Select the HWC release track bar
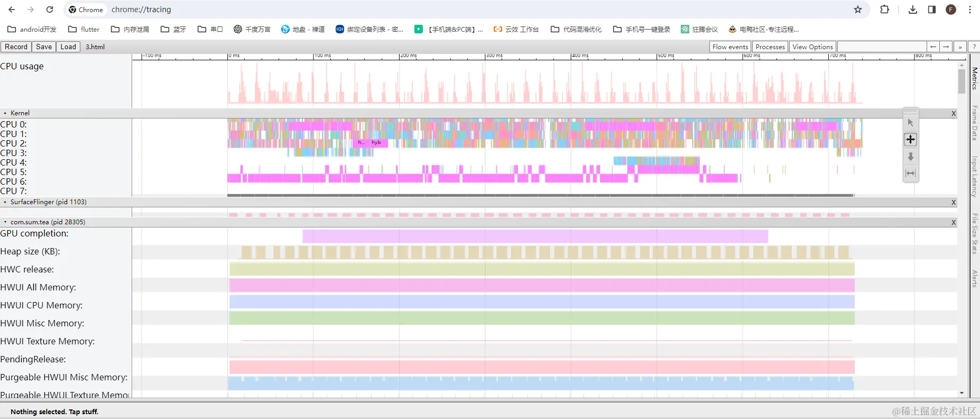The height and width of the screenshot is (420, 980). (542, 269)
